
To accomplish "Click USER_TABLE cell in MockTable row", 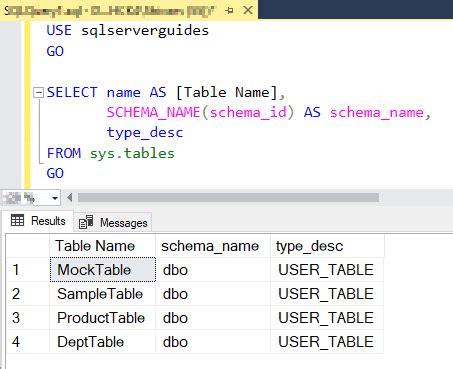I will coord(327,270).
